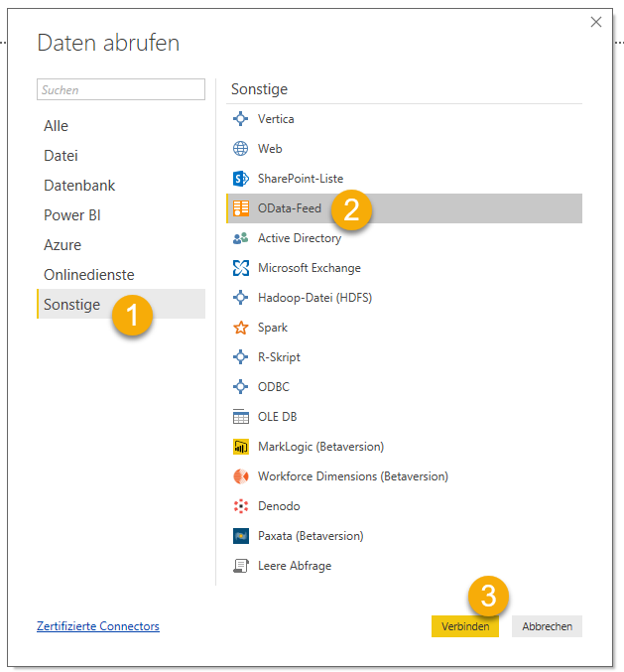The height and width of the screenshot is (672, 624).
Task: Click the Active Directory people icon
Action: pyautogui.click(x=240, y=238)
